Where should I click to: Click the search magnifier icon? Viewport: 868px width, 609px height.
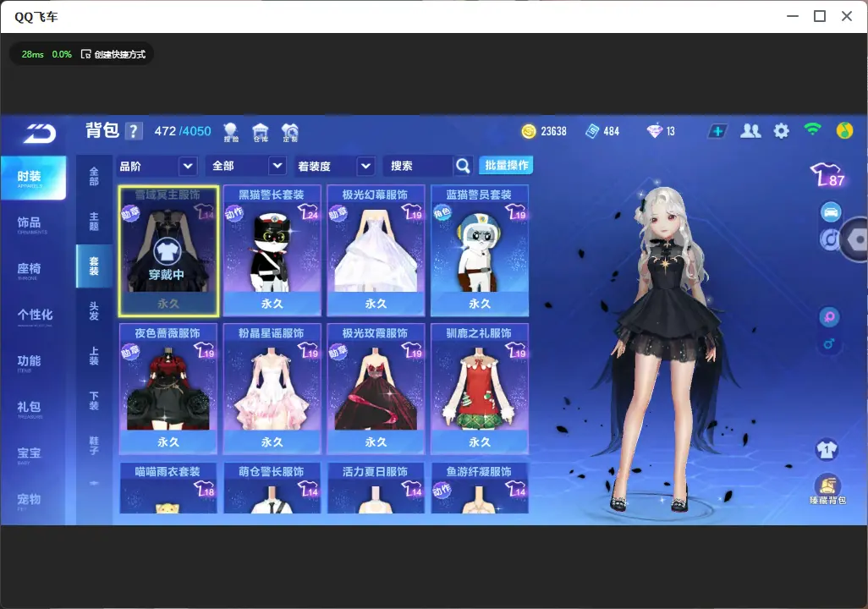463,166
